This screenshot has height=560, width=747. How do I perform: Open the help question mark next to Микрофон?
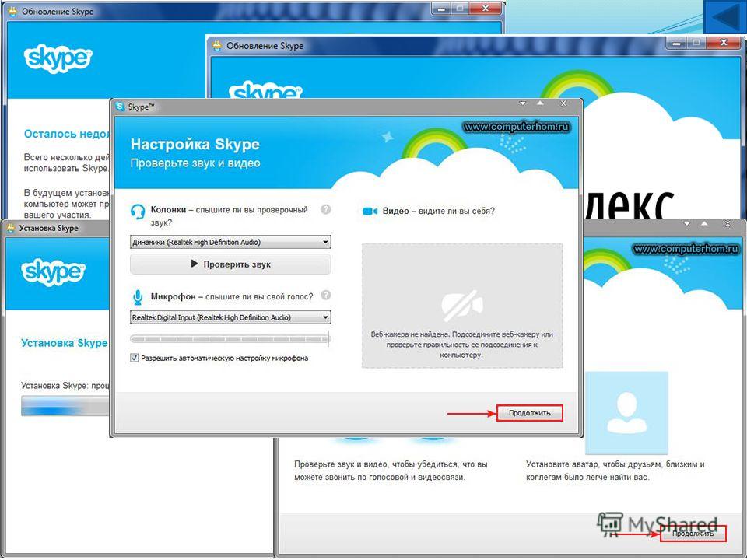(326, 296)
